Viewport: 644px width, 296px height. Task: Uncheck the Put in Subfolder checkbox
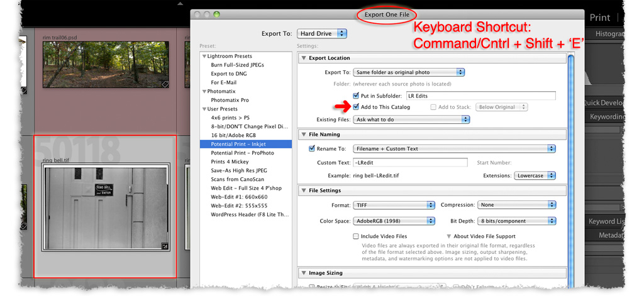[356, 96]
